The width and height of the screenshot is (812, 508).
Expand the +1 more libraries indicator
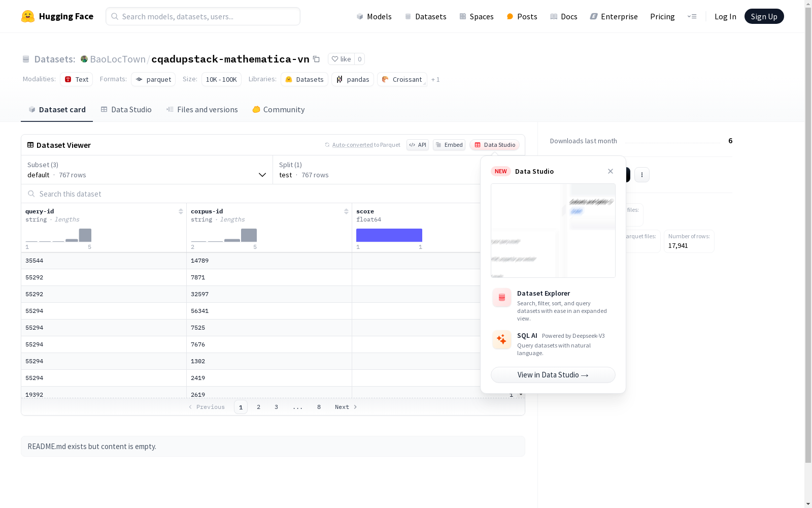click(435, 80)
